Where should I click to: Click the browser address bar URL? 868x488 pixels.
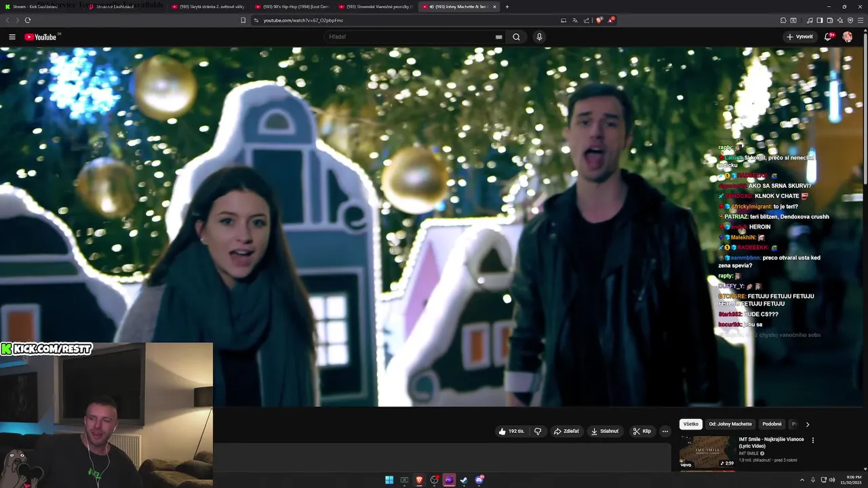point(304,20)
